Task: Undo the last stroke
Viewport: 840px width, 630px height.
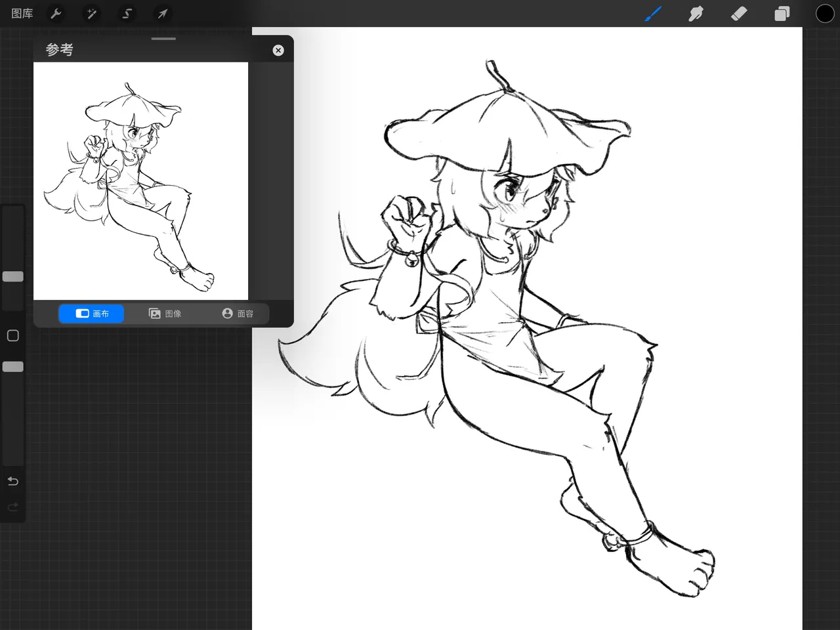Action: [12, 481]
